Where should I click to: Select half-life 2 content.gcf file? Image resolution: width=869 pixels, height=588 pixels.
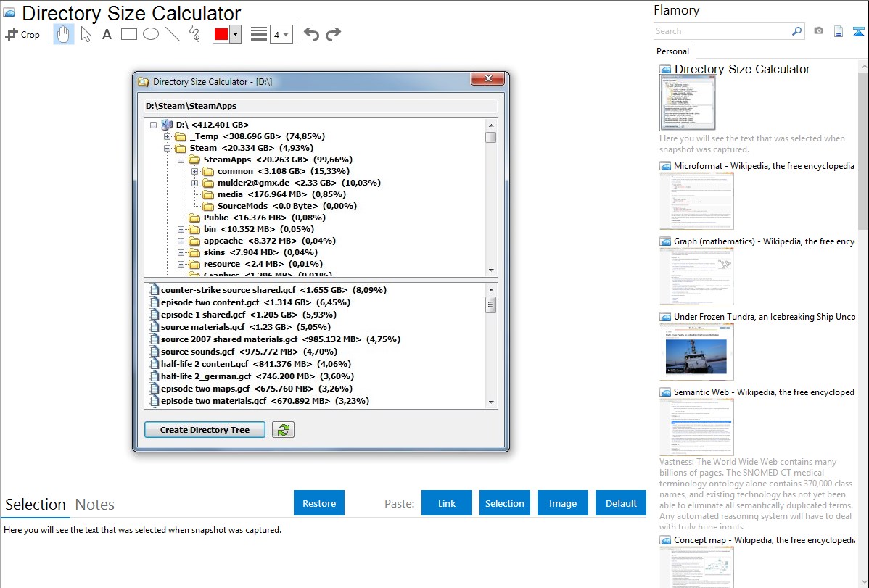coord(250,364)
